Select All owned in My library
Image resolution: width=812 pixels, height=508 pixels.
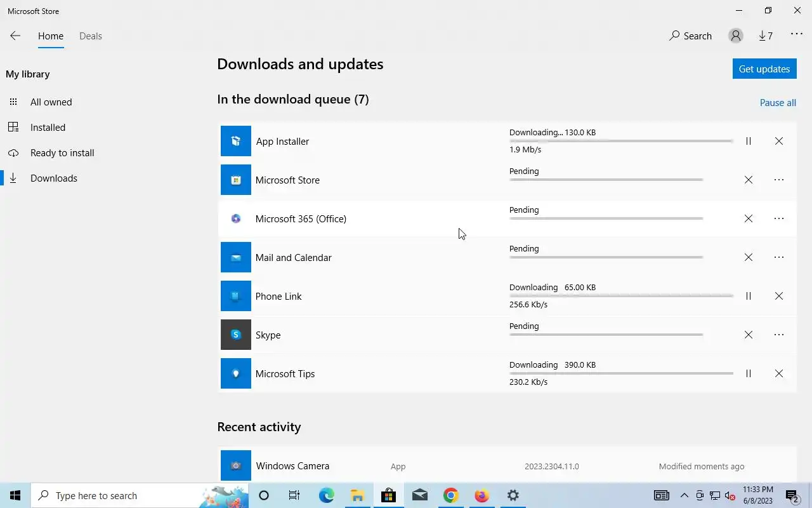click(x=51, y=102)
